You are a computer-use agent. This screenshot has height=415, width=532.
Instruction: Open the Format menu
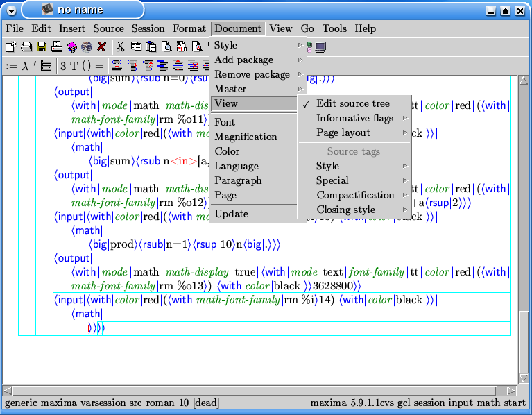(x=189, y=28)
